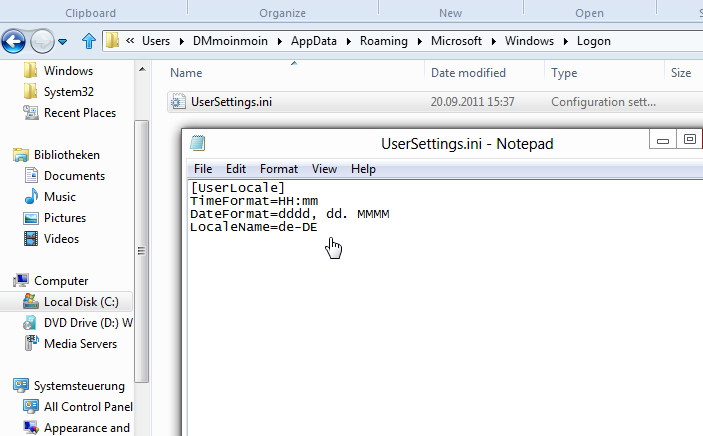Viewport: 703px width, 436px height.
Task: Click the Documents library icon
Action: pyautogui.click(x=31, y=175)
